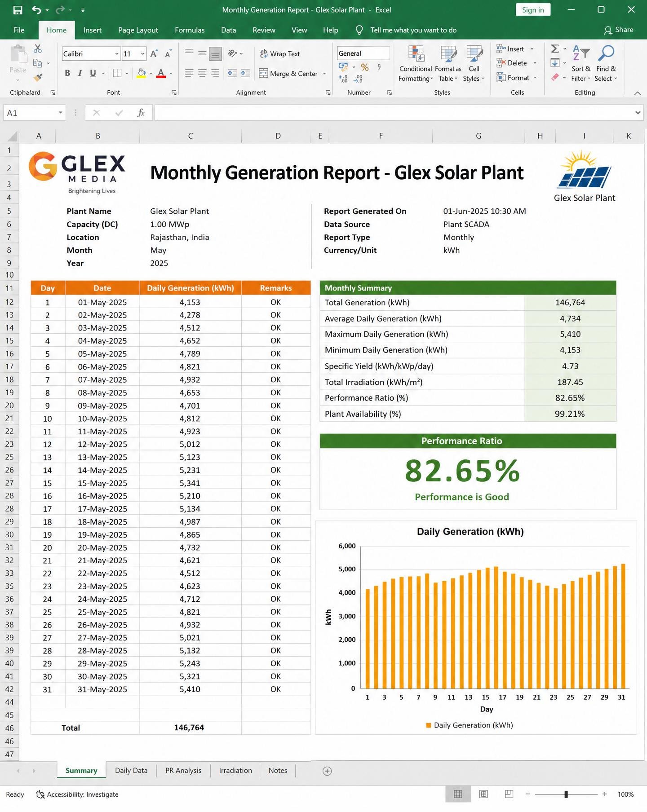
Task: Click the Increase Indent icon
Action: [245, 73]
